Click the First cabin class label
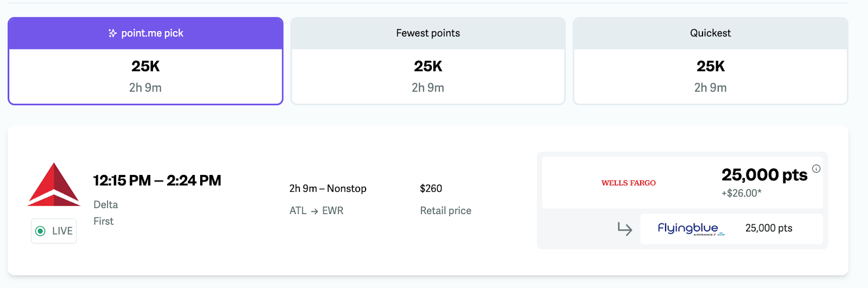 [104, 221]
